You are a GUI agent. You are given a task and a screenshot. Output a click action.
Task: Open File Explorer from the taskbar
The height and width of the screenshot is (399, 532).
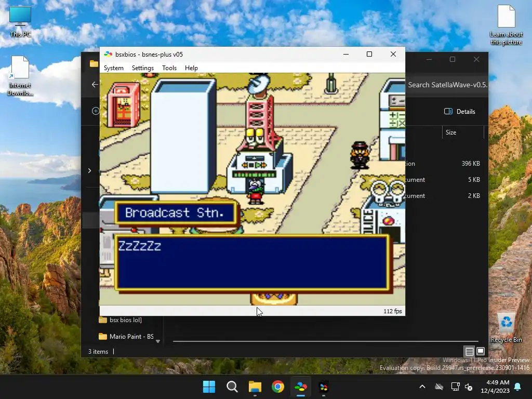click(x=255, y=387)
